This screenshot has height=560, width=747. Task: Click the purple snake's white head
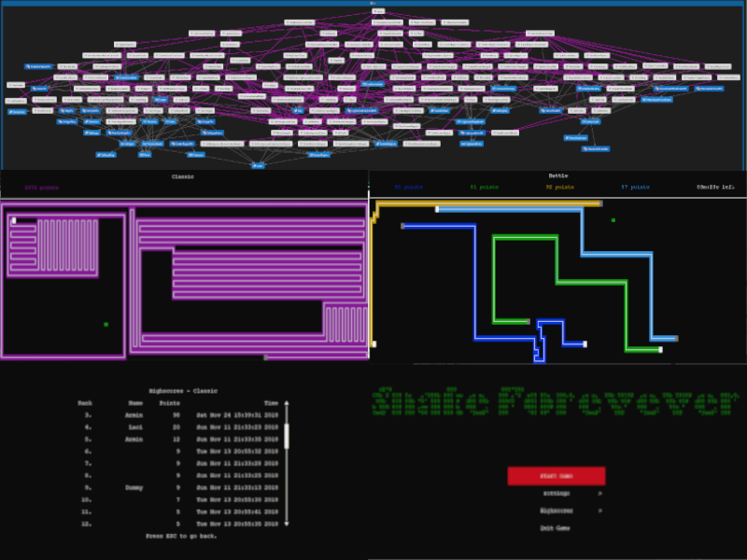[x=14, y=221]
